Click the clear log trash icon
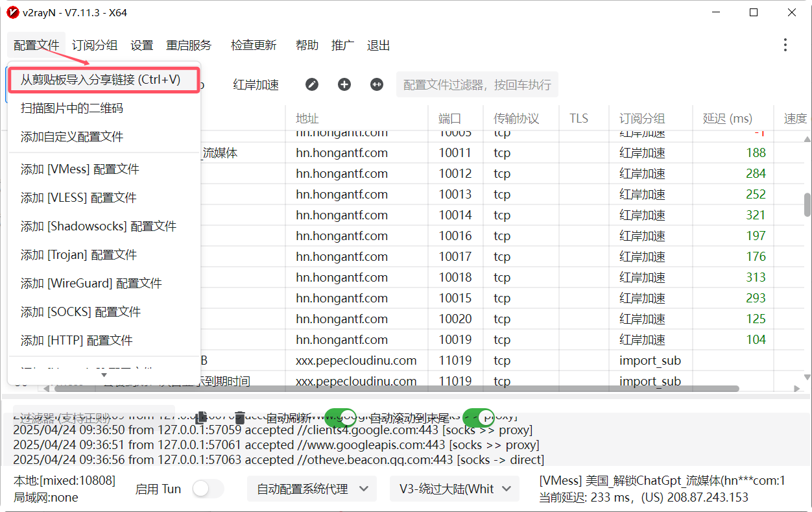The image size is (812, 512). pos(240,417)
